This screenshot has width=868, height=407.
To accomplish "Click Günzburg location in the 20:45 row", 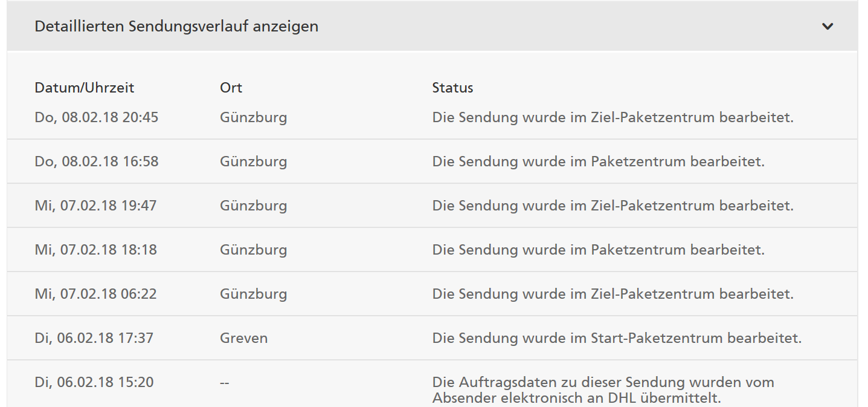I will tap(253, 117).
